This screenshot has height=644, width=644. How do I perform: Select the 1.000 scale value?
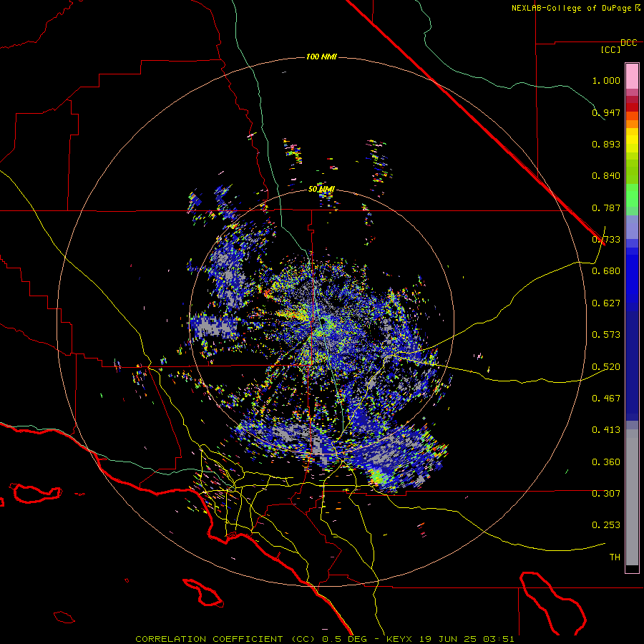(606, 80)
